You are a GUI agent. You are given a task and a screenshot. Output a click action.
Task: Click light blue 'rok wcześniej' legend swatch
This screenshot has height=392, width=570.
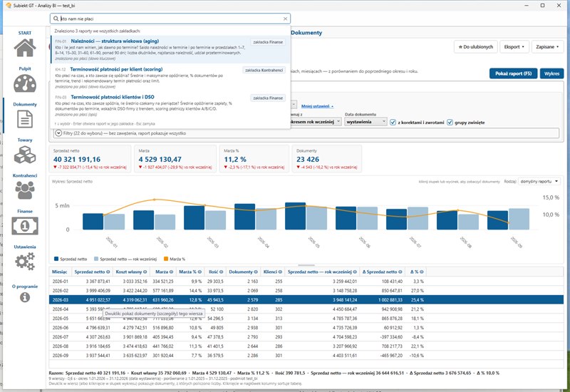[96, 259]
